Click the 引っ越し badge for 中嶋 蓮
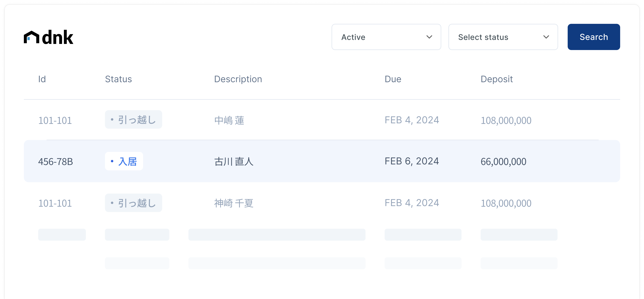The height and width of the screenshot is (299, 644). point(134,120)
